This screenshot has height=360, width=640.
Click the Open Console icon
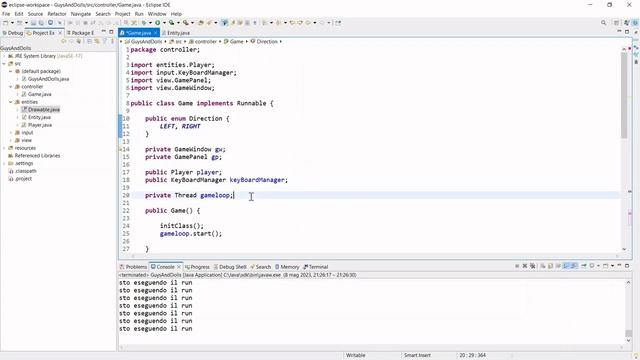click(605, 266)
